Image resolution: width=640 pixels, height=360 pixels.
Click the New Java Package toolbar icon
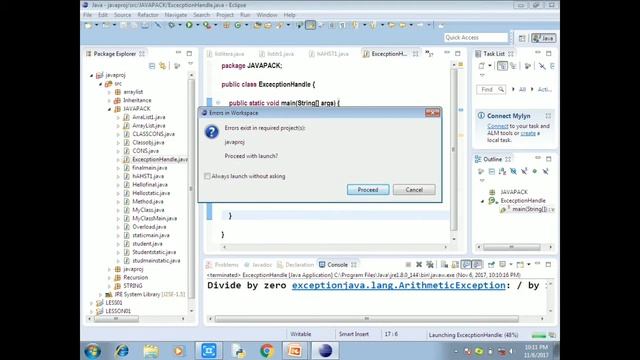click(227, 25)
